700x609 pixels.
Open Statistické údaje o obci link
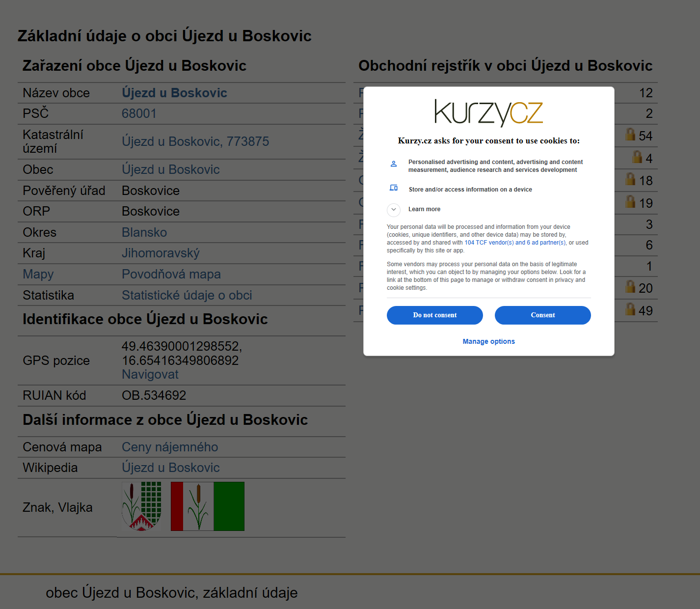187,295
